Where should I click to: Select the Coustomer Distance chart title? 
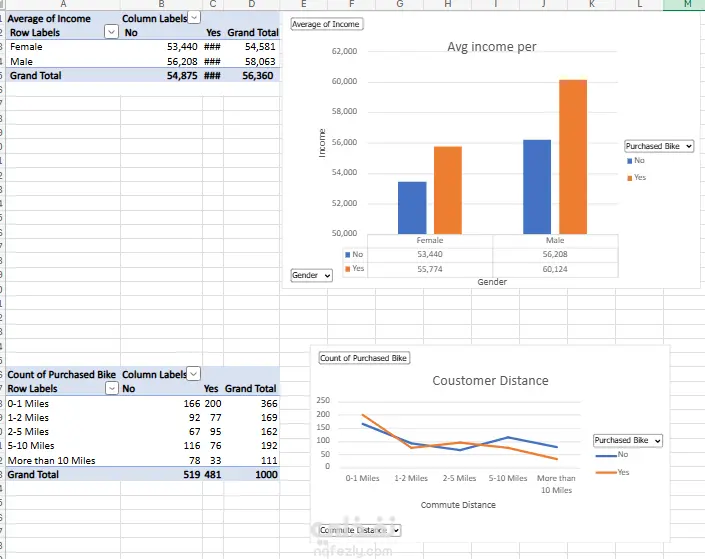coord(490,380)
